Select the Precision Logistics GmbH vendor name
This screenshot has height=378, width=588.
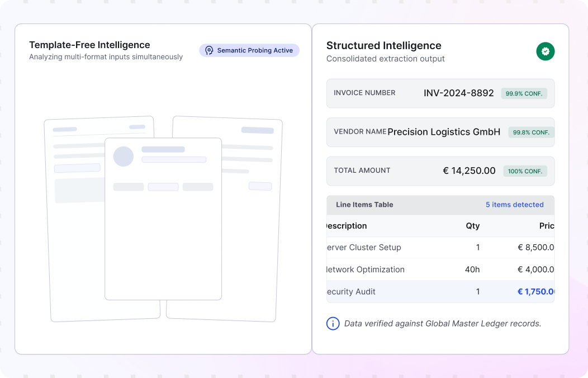coord(444,132)
